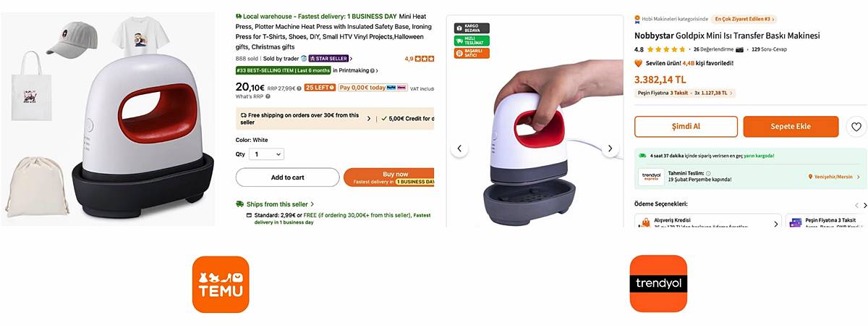
Task: Click the Hızlı Teslimat badge
Action: 472,41
